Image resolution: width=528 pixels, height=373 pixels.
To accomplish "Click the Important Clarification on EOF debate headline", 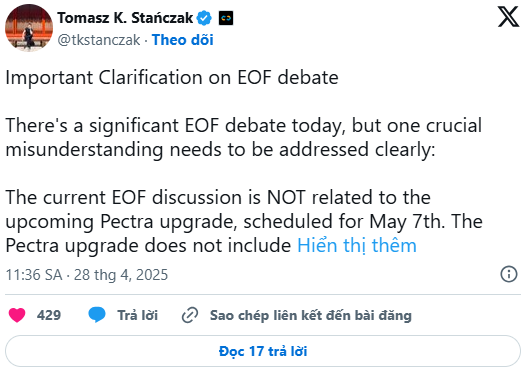I will tap(172, 77).
